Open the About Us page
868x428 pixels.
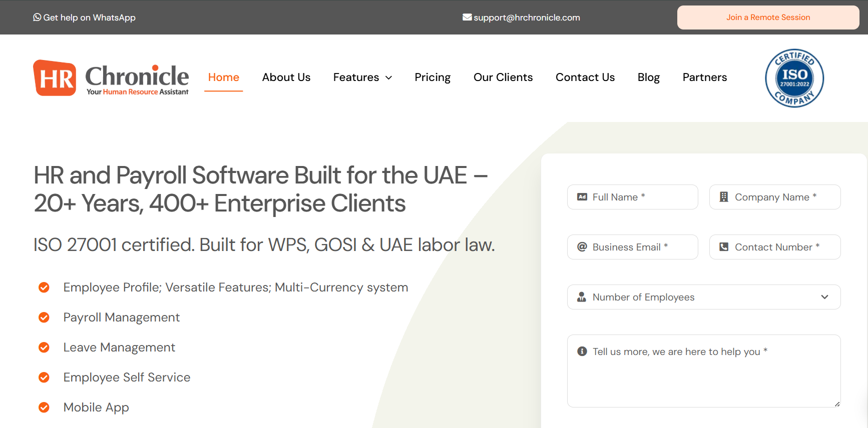pos(286,77)
